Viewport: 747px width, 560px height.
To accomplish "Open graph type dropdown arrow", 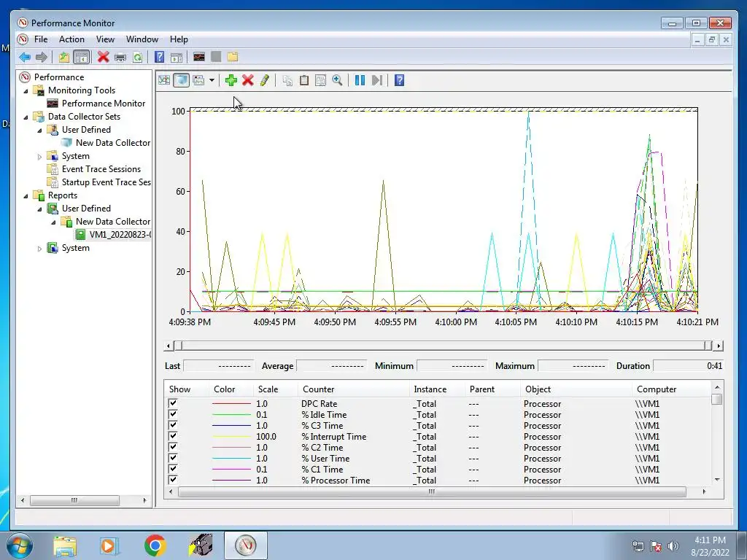I will [x=212, y=80].
